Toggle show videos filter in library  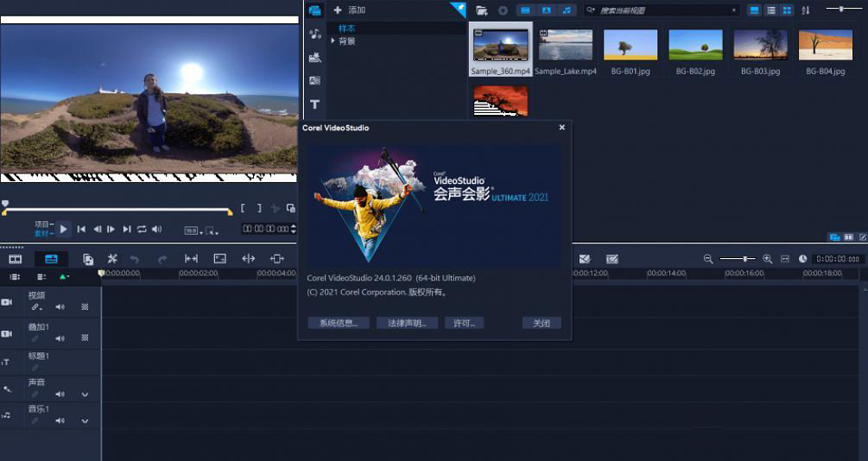click(x=525, y=10)
